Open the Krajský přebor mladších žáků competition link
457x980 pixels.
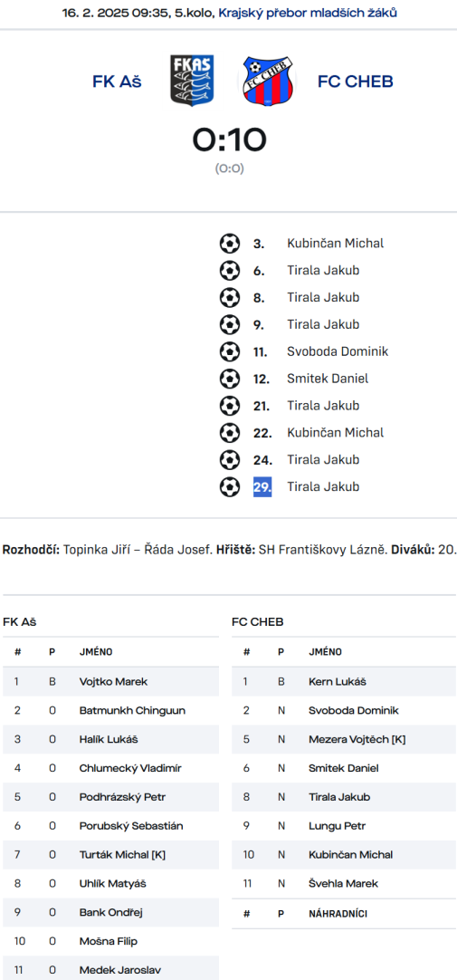tap(308, 13)
